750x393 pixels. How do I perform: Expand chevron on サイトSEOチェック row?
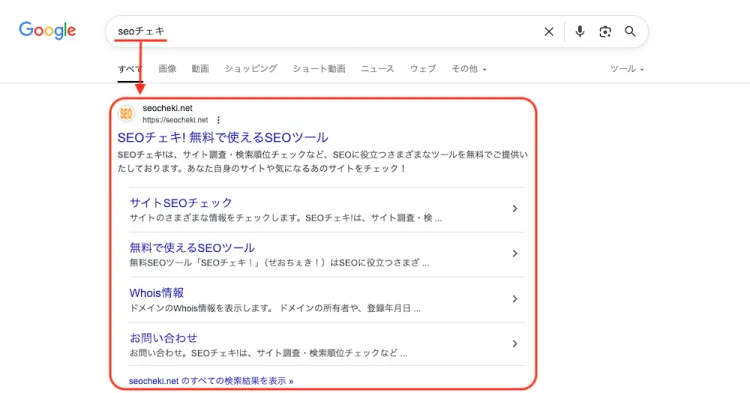click(x=515, y=208)
